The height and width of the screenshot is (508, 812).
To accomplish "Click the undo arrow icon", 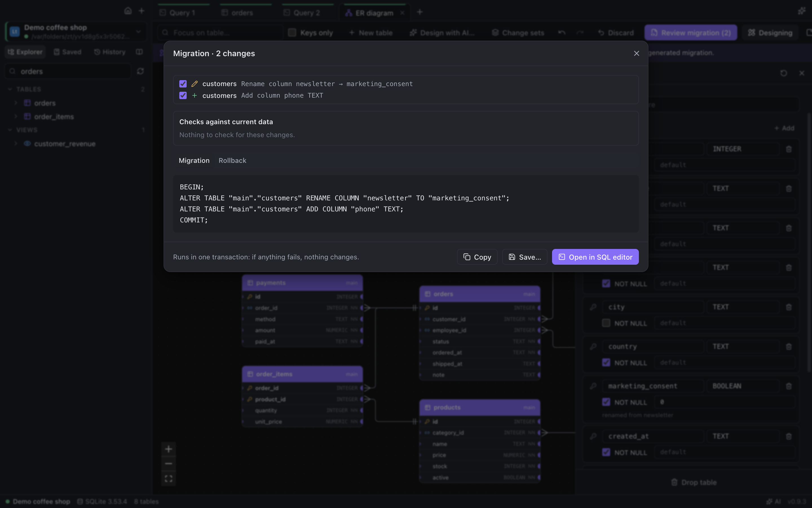I will point(562,32).
